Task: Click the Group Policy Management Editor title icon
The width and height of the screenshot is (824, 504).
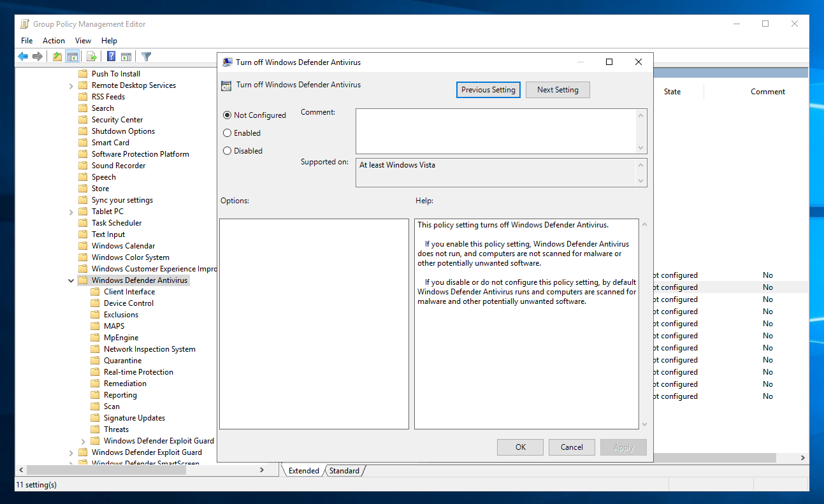Action: 24,24
